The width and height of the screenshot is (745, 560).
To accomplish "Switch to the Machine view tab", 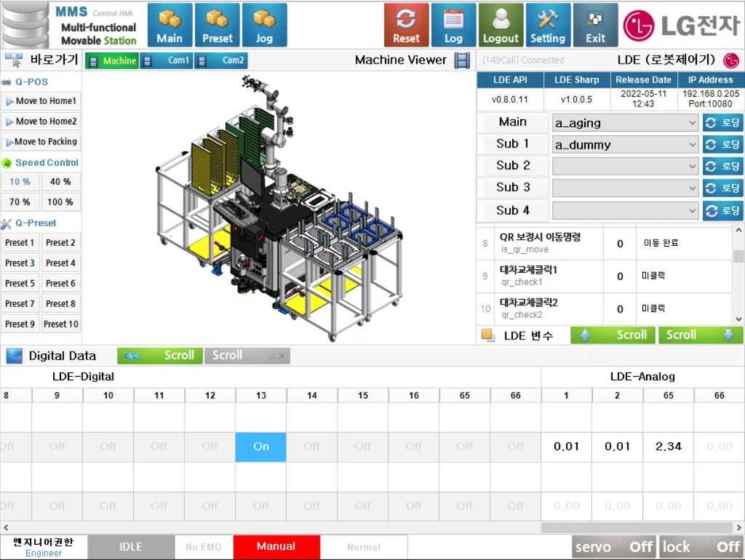I will pos(112,61).
